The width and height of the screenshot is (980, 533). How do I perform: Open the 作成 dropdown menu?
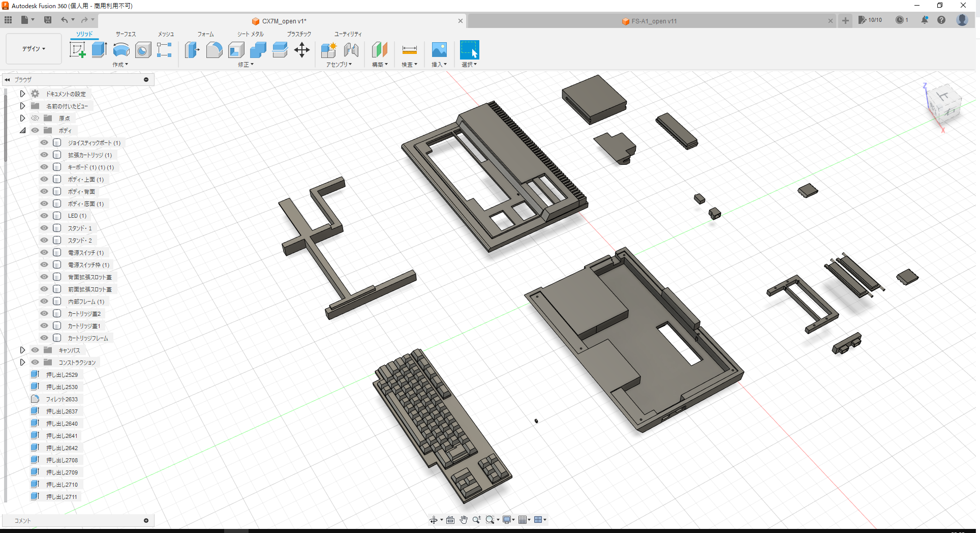tap(120, 65)
